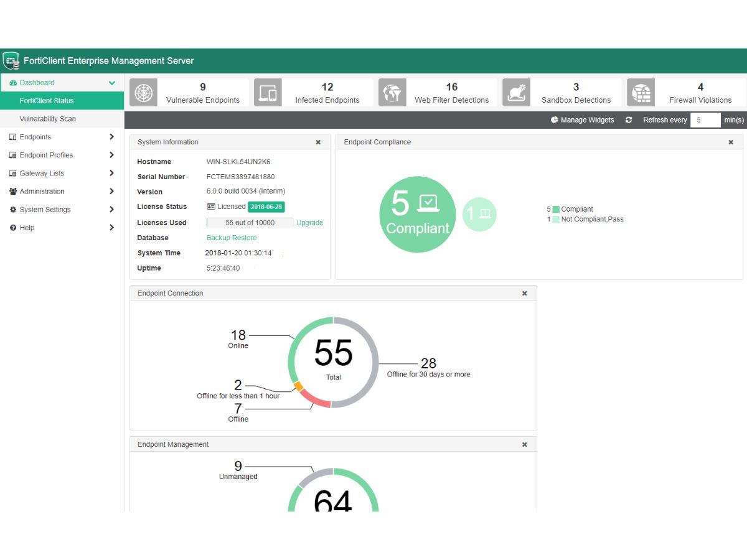Open the Sandbox Detections icon

(x=517, y=93)
